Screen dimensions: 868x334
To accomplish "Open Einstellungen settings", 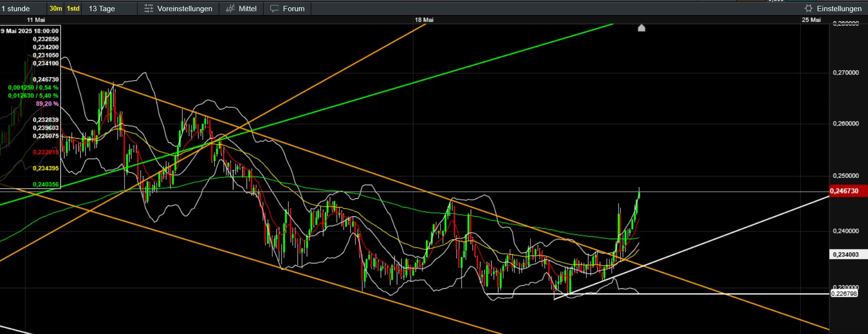I will [x=833, y=9].
